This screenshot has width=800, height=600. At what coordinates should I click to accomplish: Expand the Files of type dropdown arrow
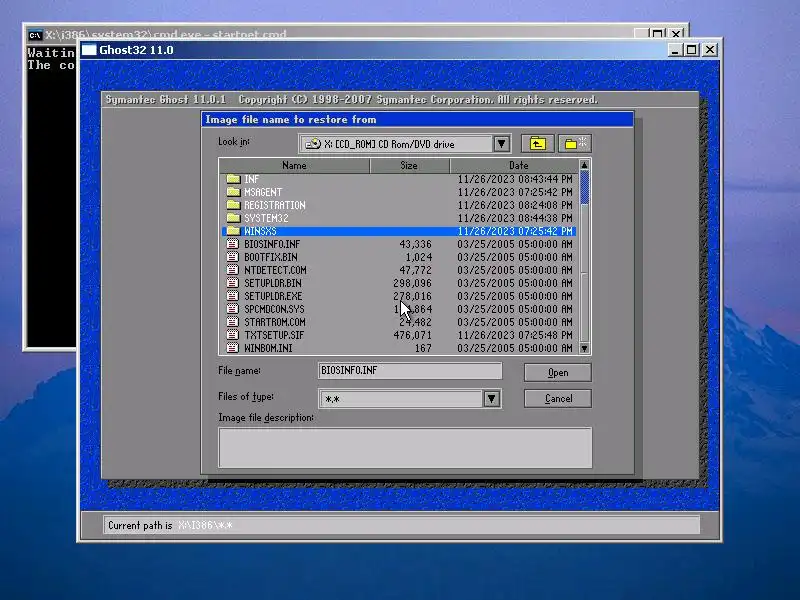(491, 398)
